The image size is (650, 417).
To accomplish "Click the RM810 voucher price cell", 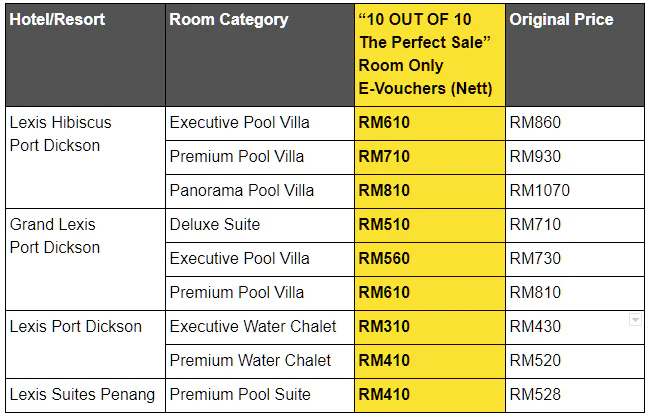I will 430,192.
